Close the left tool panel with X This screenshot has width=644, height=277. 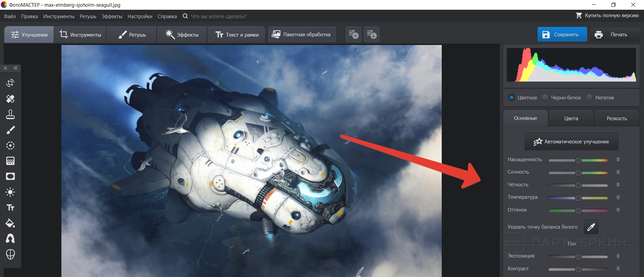5,68
